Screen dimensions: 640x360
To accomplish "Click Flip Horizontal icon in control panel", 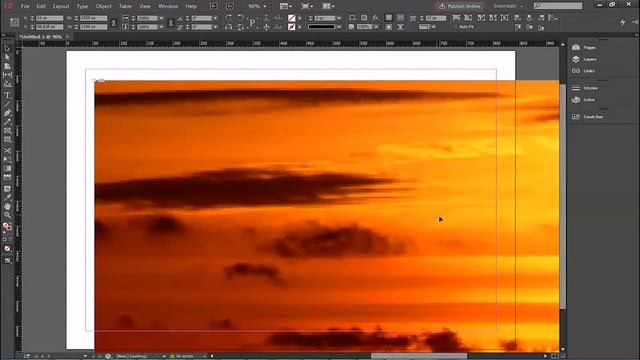I will [229, 27].
